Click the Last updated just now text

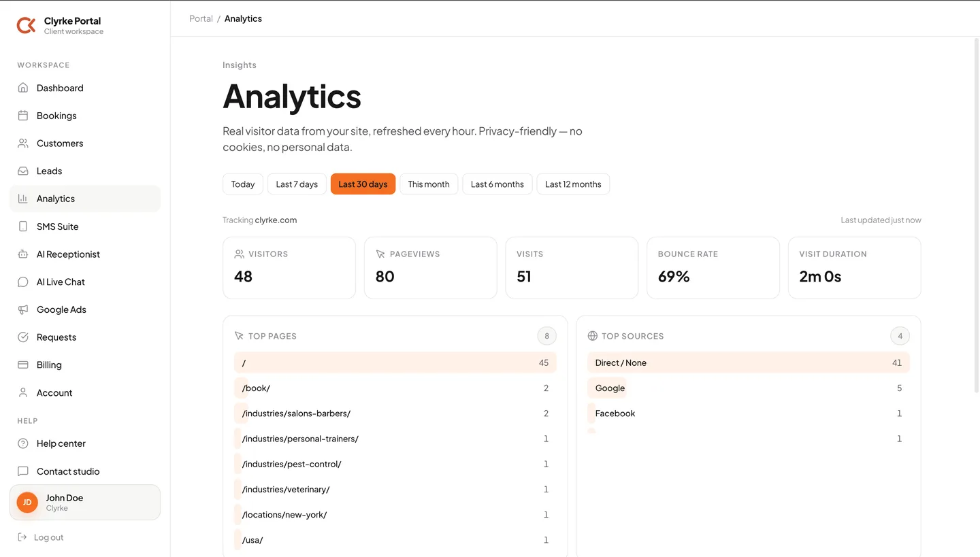pyautogui.click(x=881, y=220)
